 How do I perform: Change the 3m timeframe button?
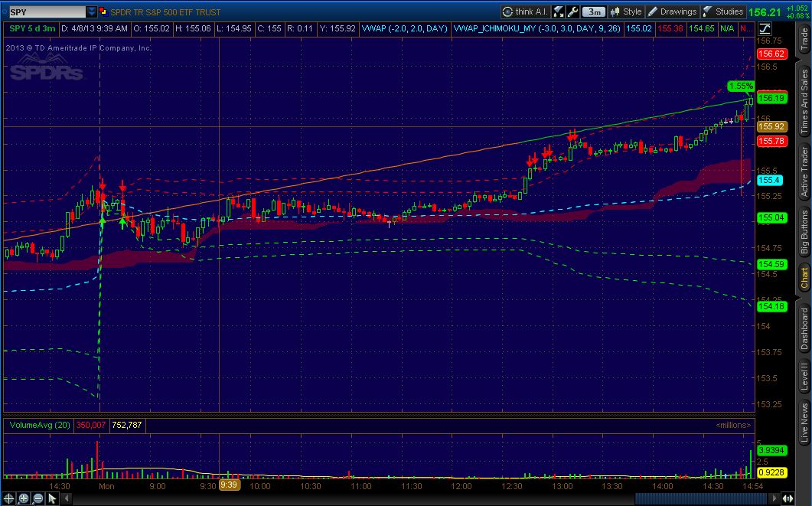point(593,12)
